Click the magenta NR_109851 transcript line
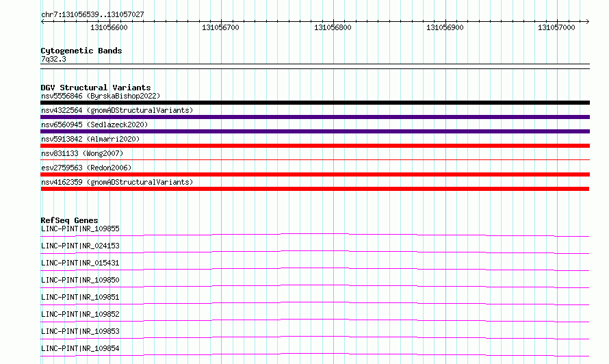The image size is (609, 364). tap(315, 302)
